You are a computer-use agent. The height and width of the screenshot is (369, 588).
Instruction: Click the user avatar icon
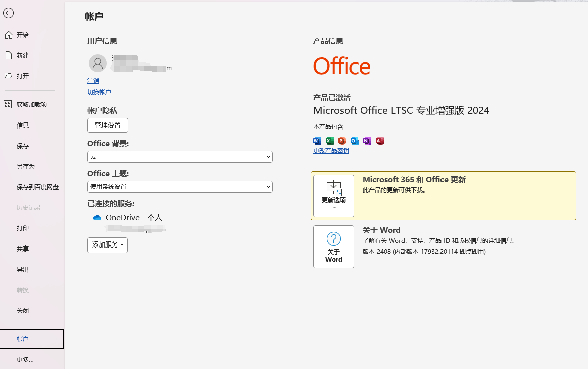click(97, 63)
